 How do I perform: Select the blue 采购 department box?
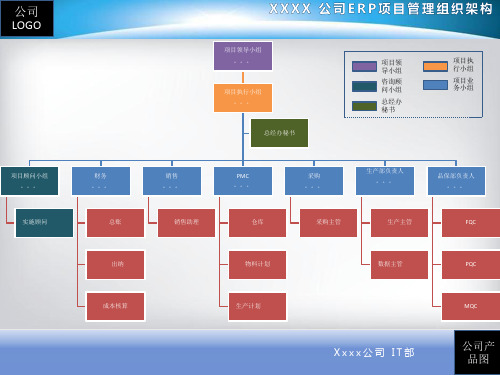pos(314,181)
